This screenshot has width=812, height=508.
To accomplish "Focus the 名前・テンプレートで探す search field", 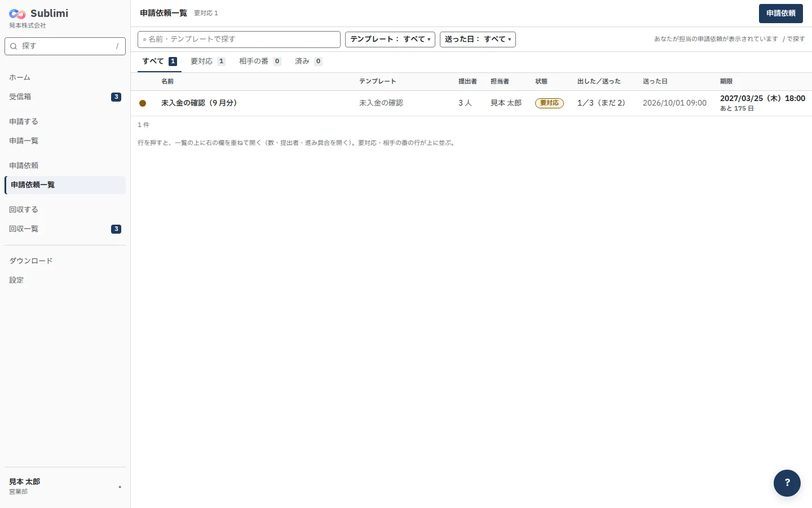I will click(239, 40).
